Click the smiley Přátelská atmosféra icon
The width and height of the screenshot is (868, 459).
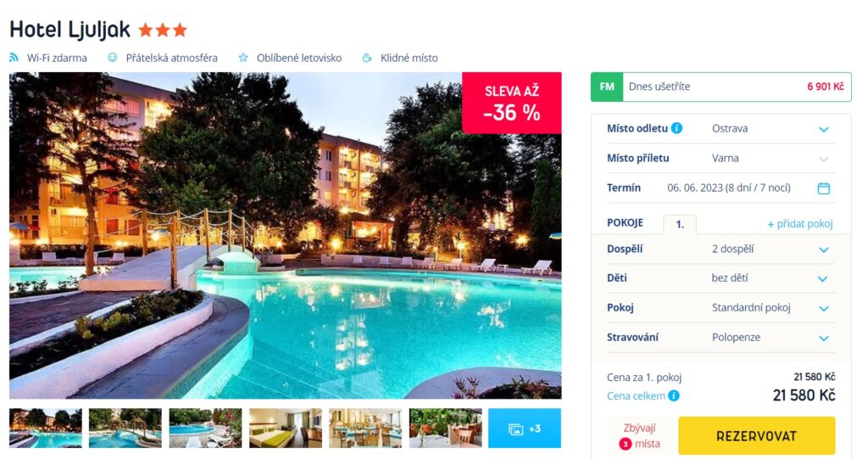click(x=113, y=58)
